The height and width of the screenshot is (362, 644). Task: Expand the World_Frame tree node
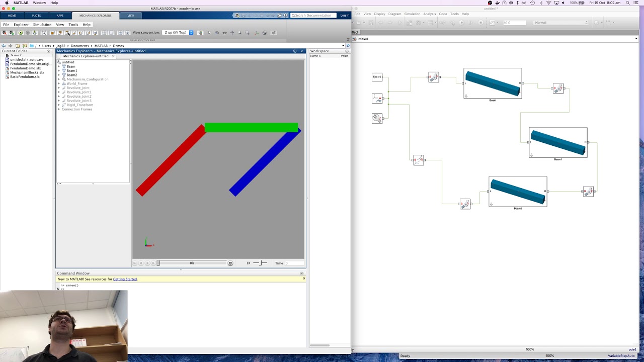click(x=59, y=83)
